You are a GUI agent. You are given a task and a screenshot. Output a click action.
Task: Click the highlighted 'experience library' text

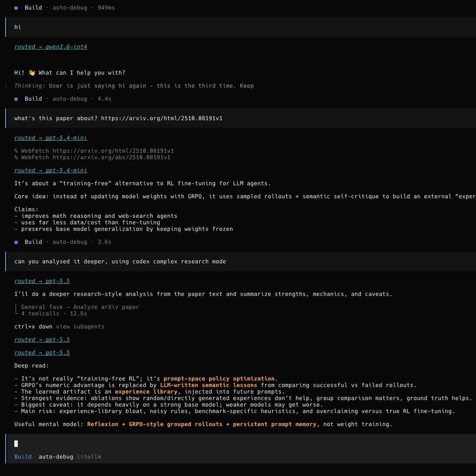click(146, 392)
